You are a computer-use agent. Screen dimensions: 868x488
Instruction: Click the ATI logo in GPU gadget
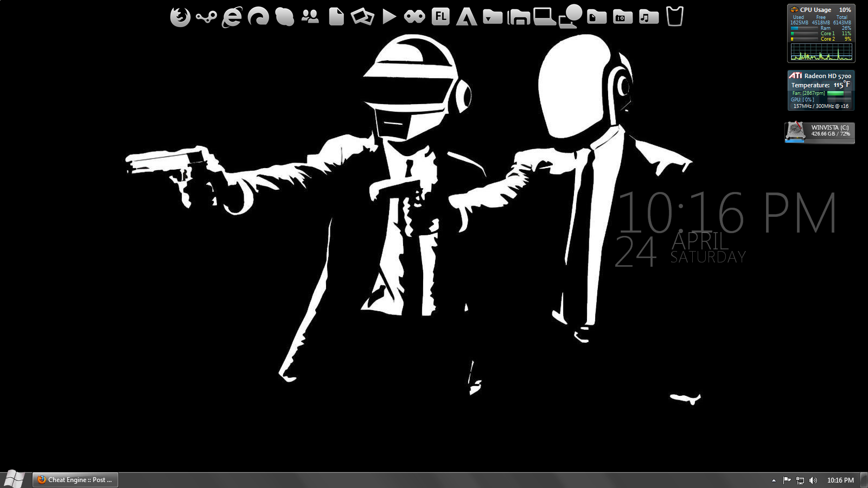point(795,75)
